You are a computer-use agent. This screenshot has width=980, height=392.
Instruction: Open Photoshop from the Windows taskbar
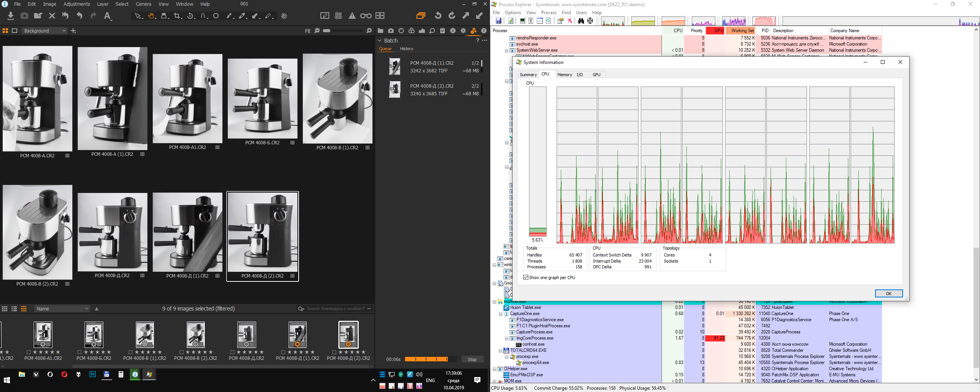pyautogui.click(x=93, y=374)
